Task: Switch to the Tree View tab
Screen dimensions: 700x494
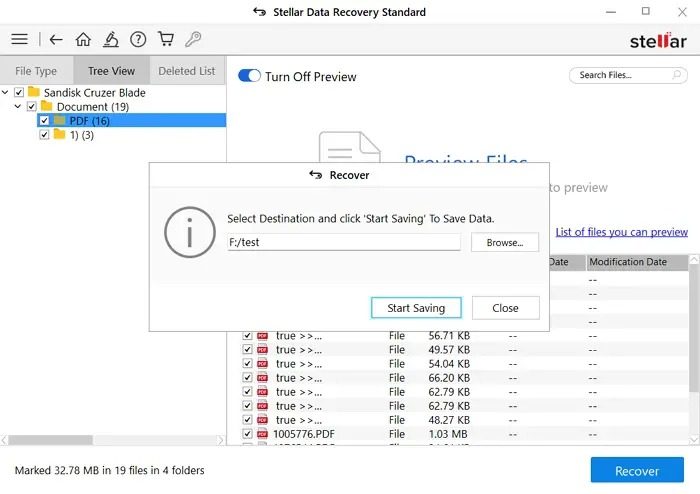Action: [112, 71]
